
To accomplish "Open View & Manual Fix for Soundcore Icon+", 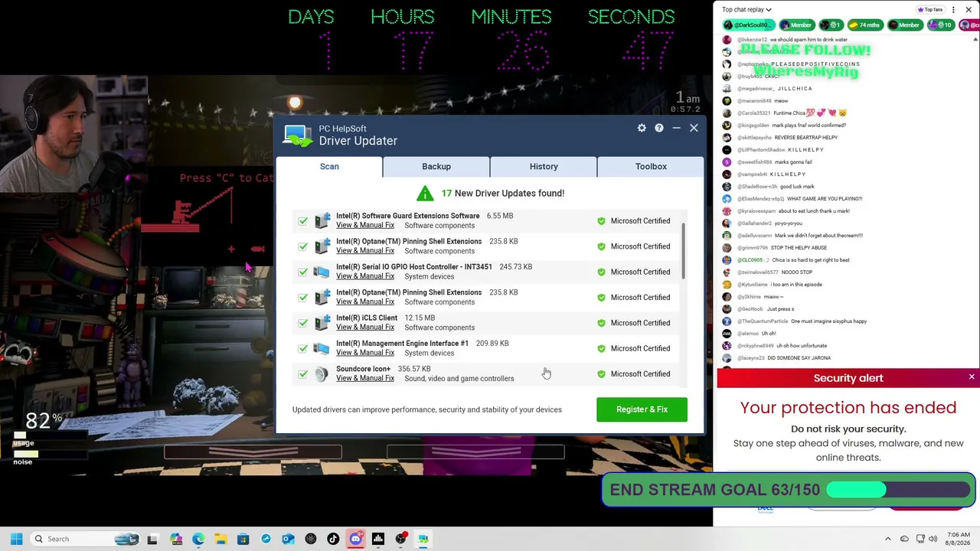I will tap(365, 378).
